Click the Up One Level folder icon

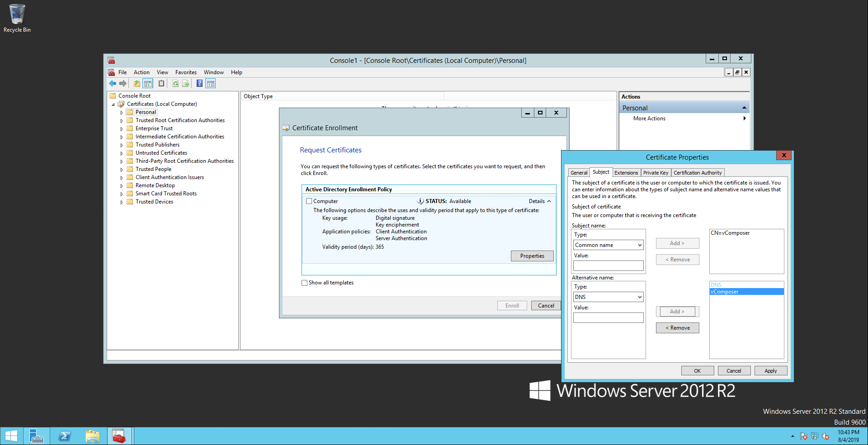pos(137,84)
